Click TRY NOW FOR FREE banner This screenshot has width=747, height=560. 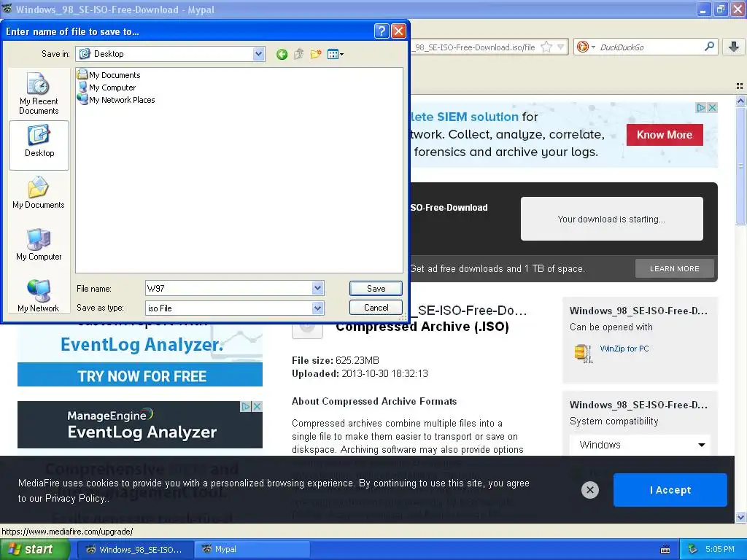click(140, 376)
